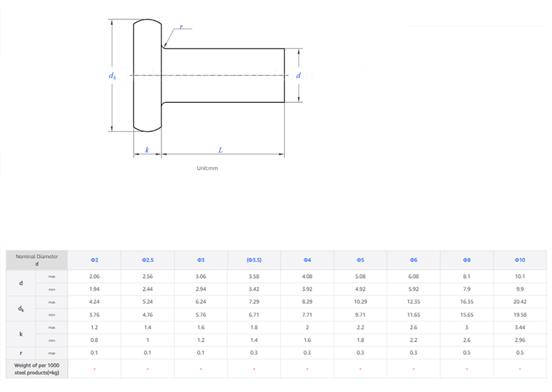Viewport: 552px width, 392px height.
Task: Click the 20.42 value in the table
Action: tap(520, 302)
